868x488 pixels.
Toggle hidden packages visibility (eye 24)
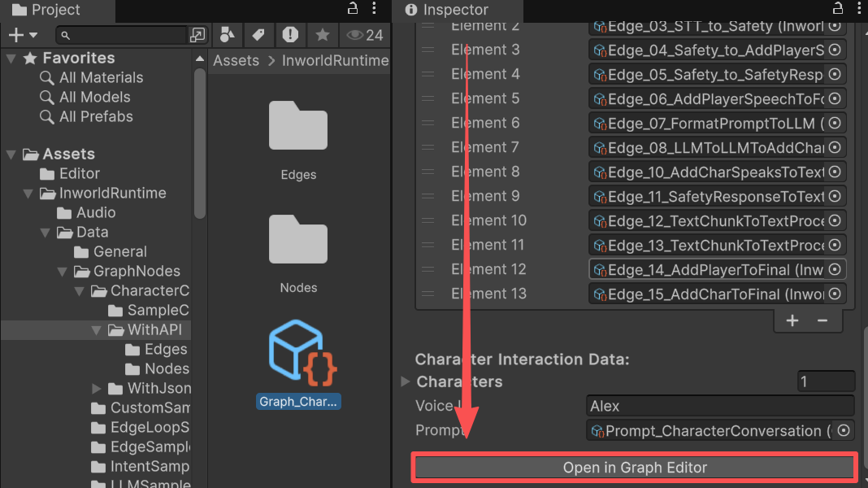pos(365,35)
